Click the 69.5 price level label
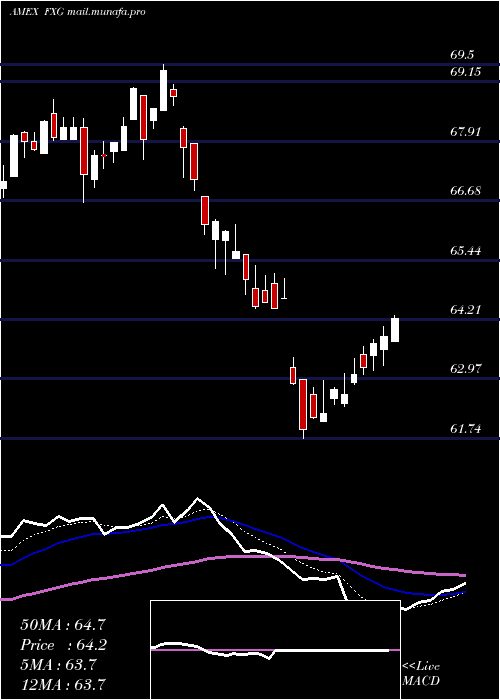This screenshot has height=700, width=500. 462,55
